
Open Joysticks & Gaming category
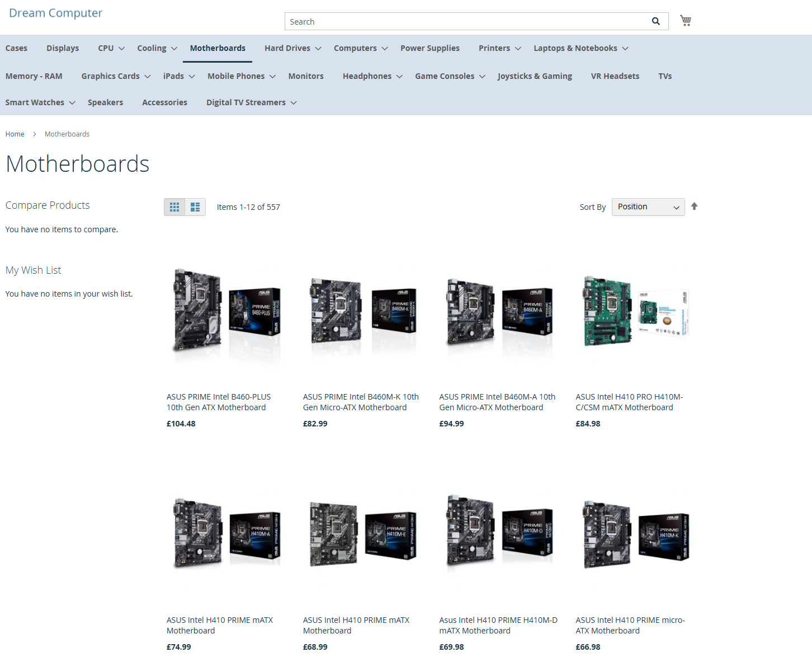point(535,76)
